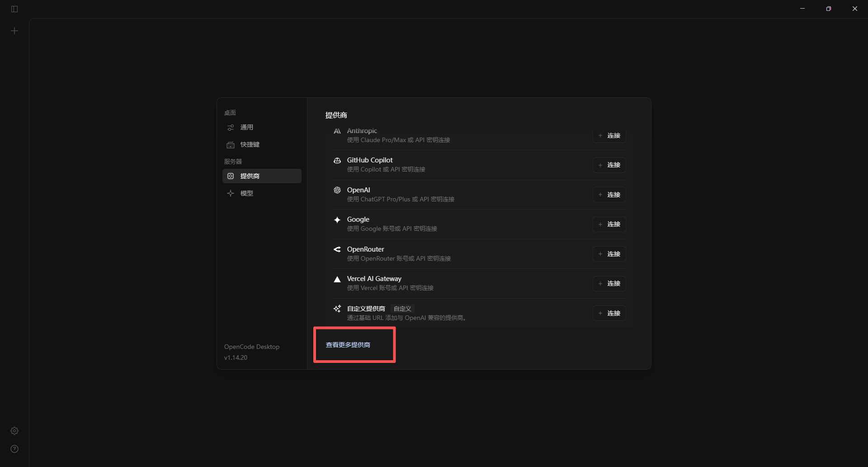Image resolution: width=868 pixels, height=467 pixels.
Task: Open the 查看更多提供商 link
Action: point(348,345)
